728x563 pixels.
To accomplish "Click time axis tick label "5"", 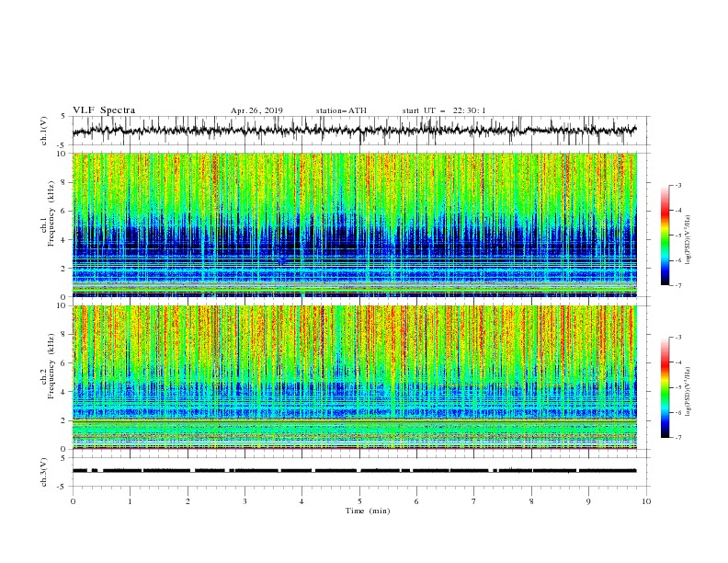I will point(359,501).
